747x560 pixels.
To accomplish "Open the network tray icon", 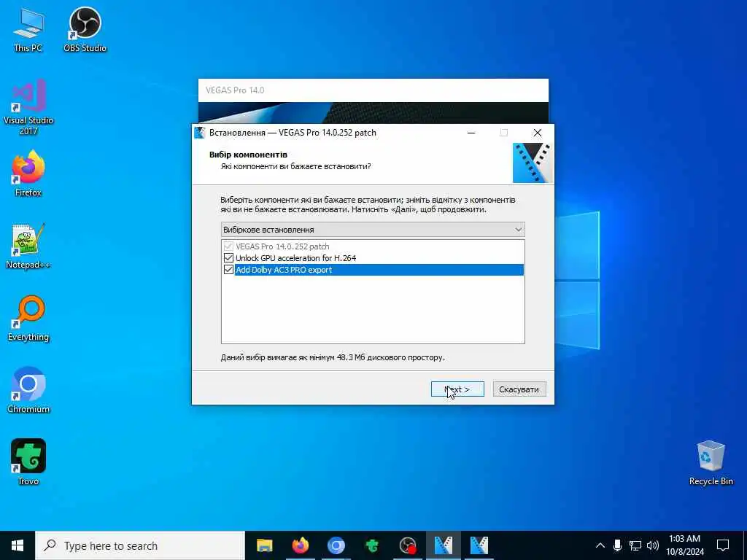I will [635, 545].
